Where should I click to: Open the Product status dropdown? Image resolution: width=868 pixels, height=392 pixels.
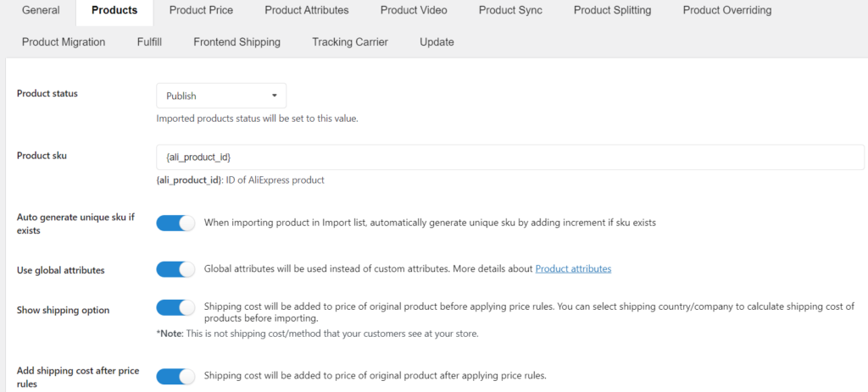pos(221,96)
